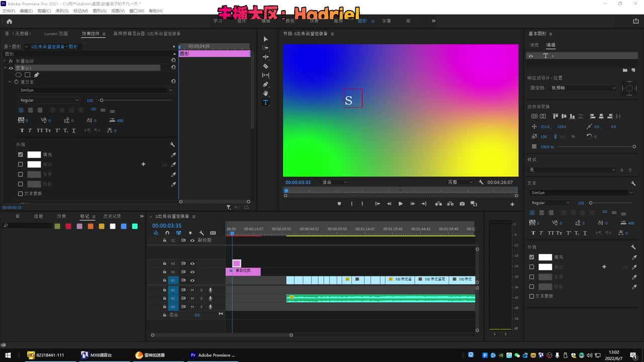Select the Track Select Forward tool
This screenshot has width=644, height=362.
coord(266,48)
